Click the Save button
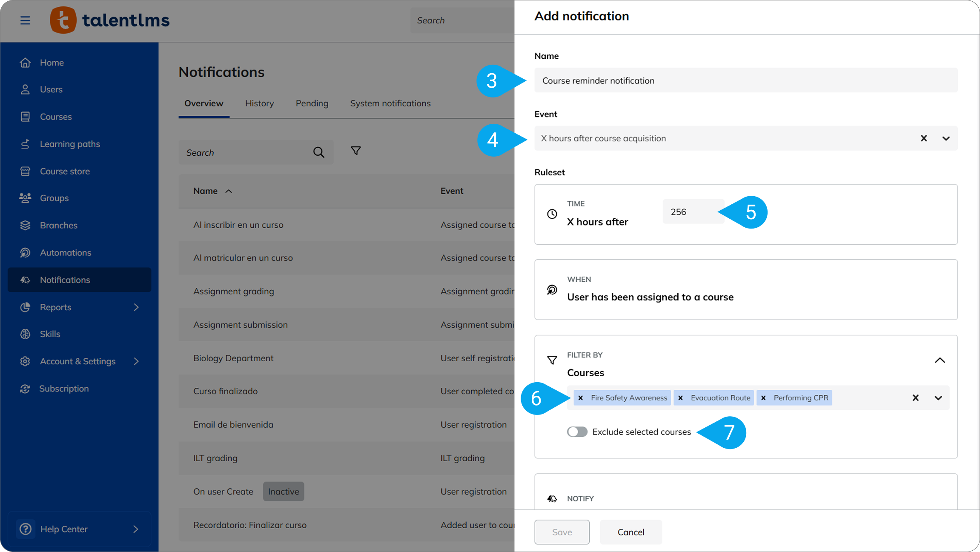The height and width of the screenshot is (552, 980). click(x=562, y=532)
